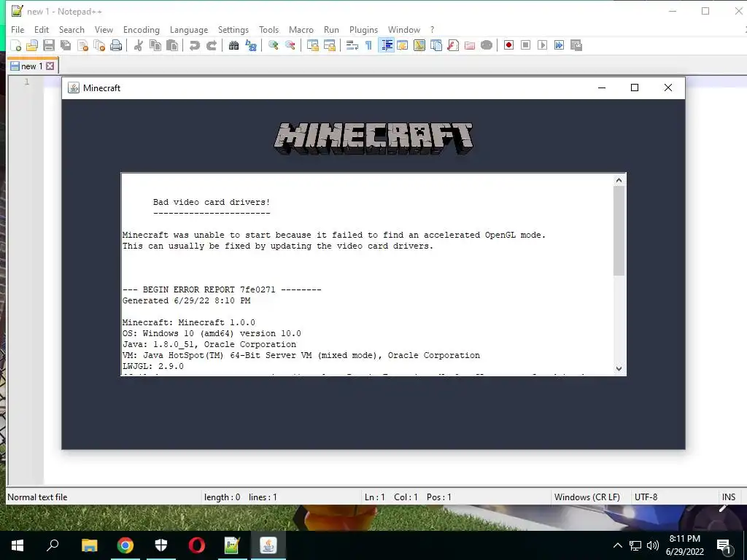Open the Document Map icon
Image resolution: width=747 pixels, height=560 pixels.
click(x=419, y=45)
